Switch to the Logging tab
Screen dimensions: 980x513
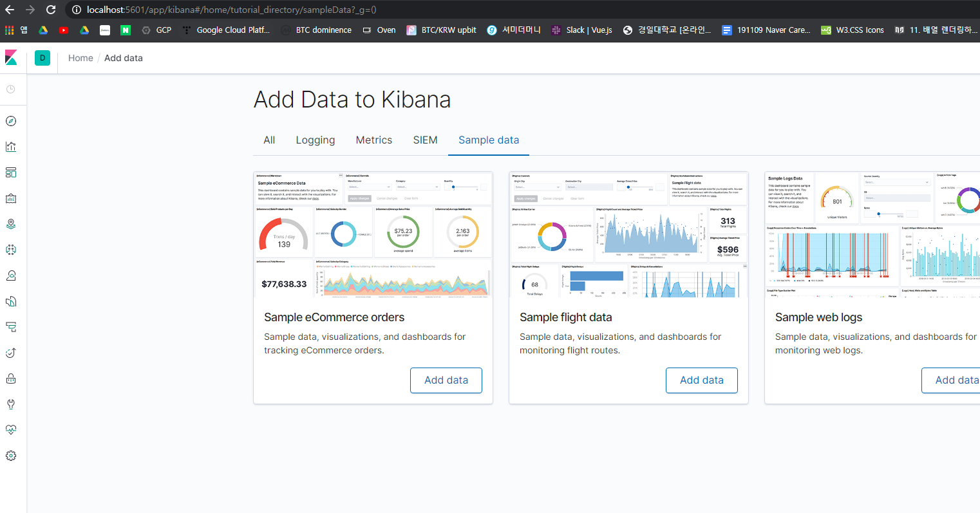pos(316,140)
